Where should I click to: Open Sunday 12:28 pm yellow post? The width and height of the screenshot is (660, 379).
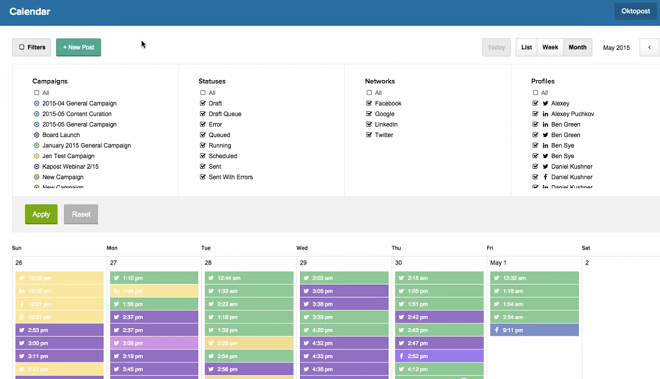(59, 278)
